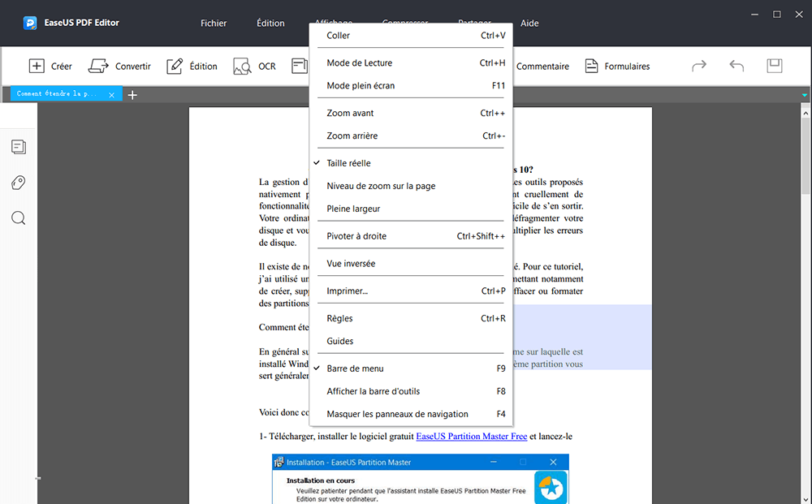Open the EaseUS Partition Master Free link
The height and width of the screenshot is (504, 812).
click(471, 436)
